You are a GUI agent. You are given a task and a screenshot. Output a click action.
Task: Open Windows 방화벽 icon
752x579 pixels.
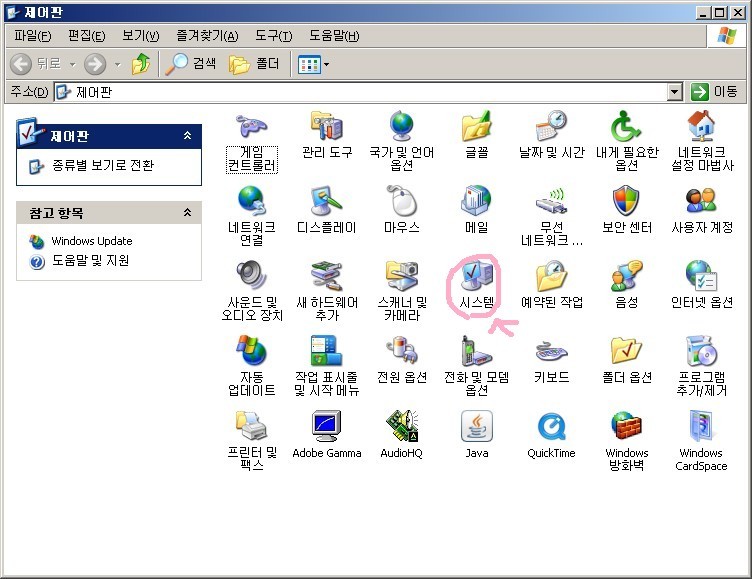[x=626, y=440]
